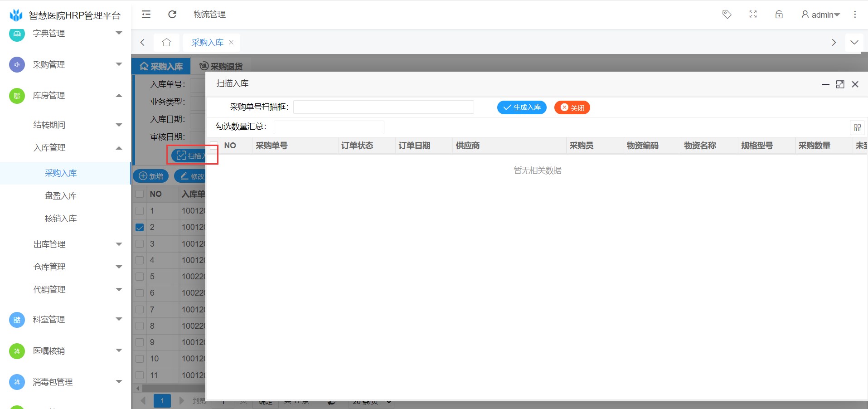Viewport: 868px width, 409px height.
Task: Open the tag icon in header
Action: point(727,15)
